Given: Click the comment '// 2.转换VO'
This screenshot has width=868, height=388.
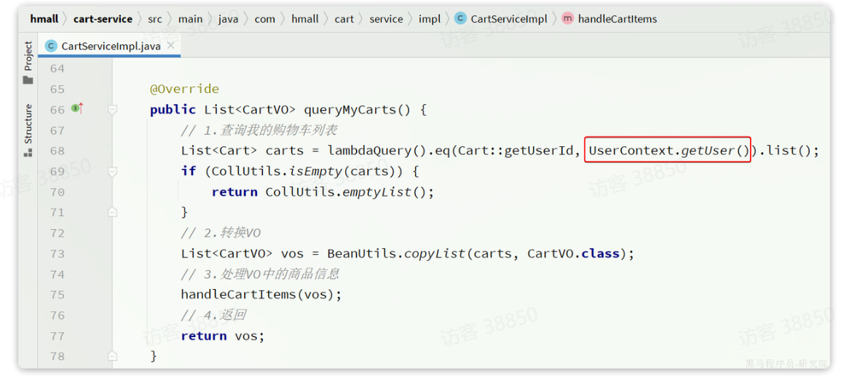Looking at the screenshot, I should pos(221,233).
